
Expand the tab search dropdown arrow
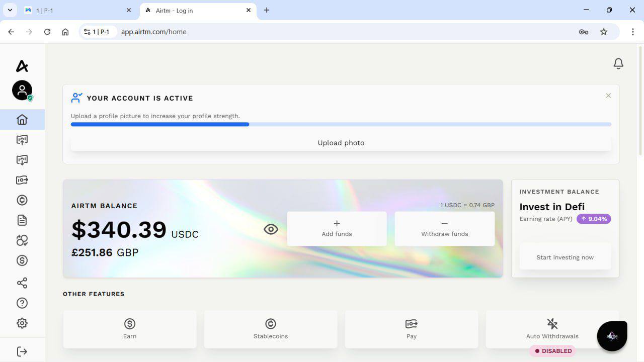pos(10,10)
